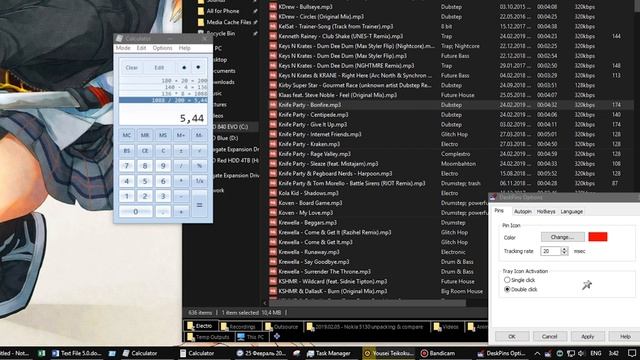Screen dimensions: 640x360
Task: Open the Media Cache Files folder in sidebar
Action: point(229,22)
